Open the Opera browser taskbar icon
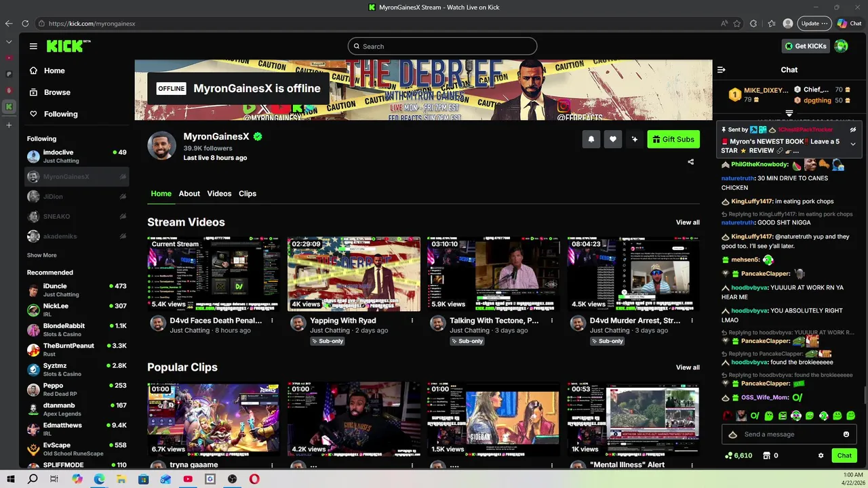 pos(254,479)
